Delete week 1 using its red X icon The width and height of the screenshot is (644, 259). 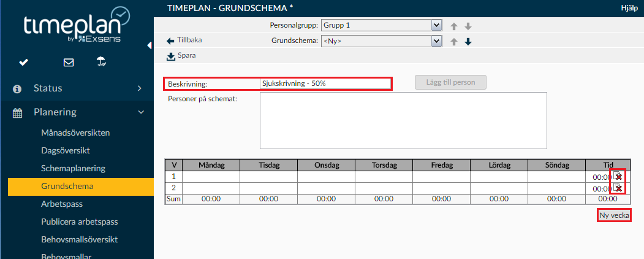(618, 176)
